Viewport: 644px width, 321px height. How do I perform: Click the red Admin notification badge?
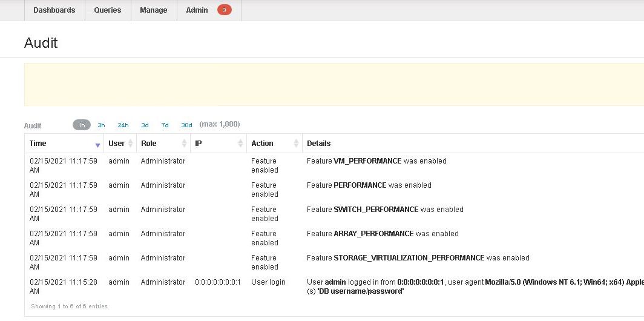(225, 10)
